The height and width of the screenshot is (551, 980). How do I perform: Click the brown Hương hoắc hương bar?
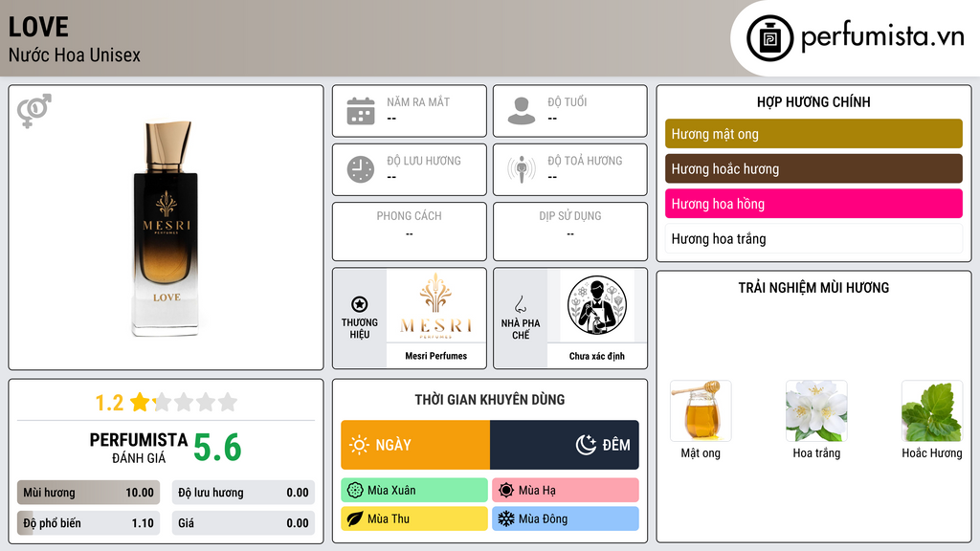click(x=813, y=168)
